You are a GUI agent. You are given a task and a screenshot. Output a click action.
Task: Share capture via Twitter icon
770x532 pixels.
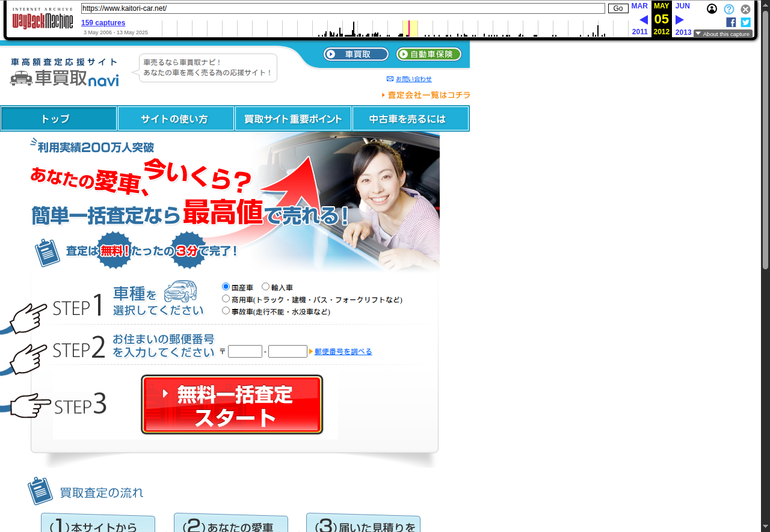coord(745,22)
